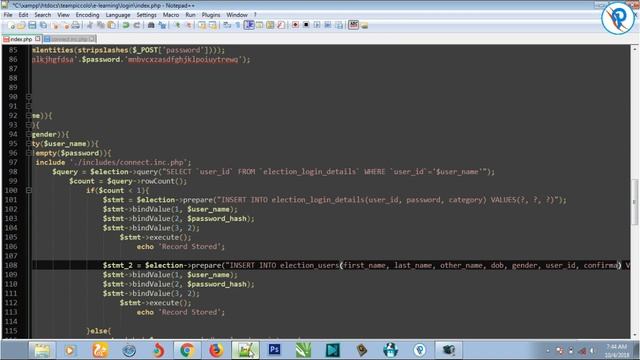This screenshot has width=640, height=360.
Task: Click the $count rowCount line
Action: pyautogui.click(x=128, y=181)
